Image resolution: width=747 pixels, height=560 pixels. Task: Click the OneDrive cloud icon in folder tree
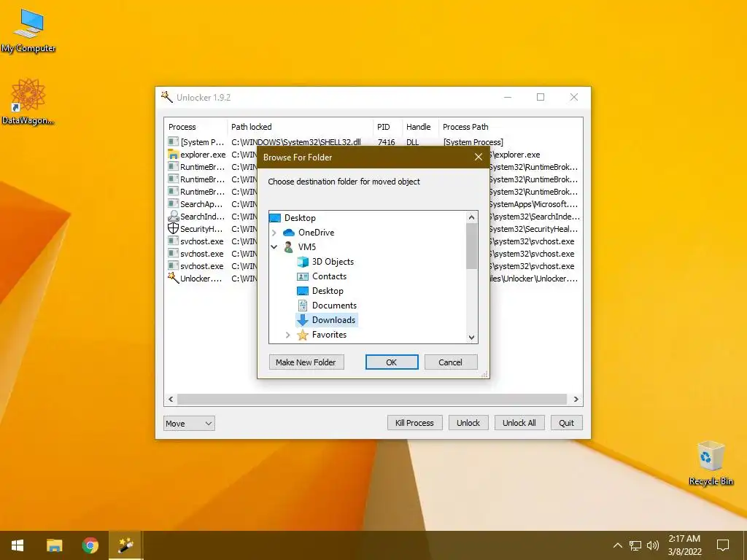(289, 233)
